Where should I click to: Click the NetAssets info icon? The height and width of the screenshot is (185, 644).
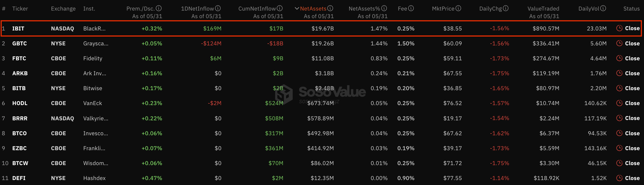point(330,8)
